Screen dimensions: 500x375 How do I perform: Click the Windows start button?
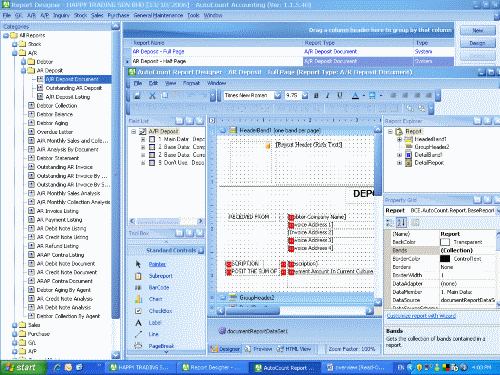coord(23,367)
